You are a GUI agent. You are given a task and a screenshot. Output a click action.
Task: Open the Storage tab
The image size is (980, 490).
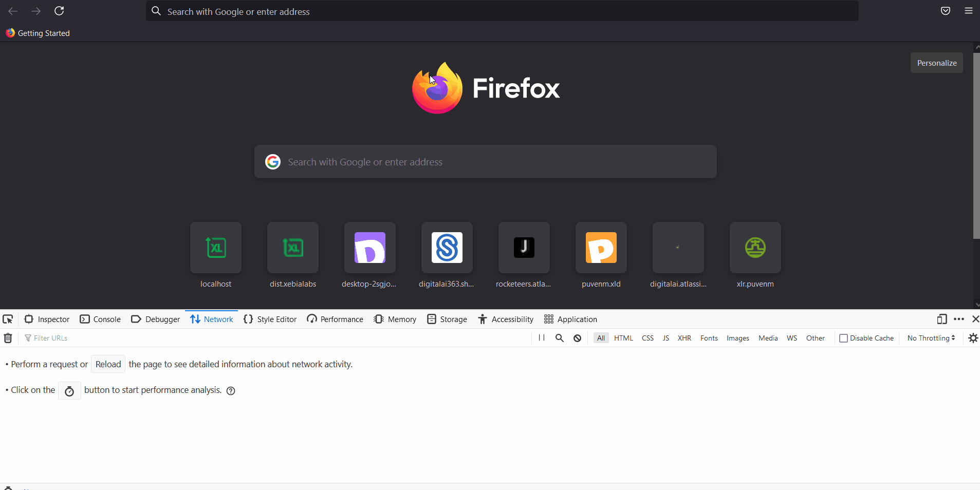(447, 319)
